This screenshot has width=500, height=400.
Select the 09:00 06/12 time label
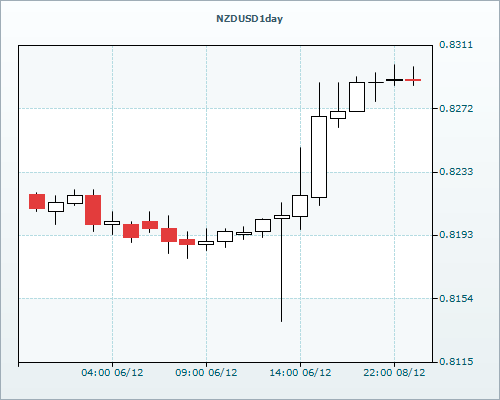pyautogui.click(x=206, y=373)
